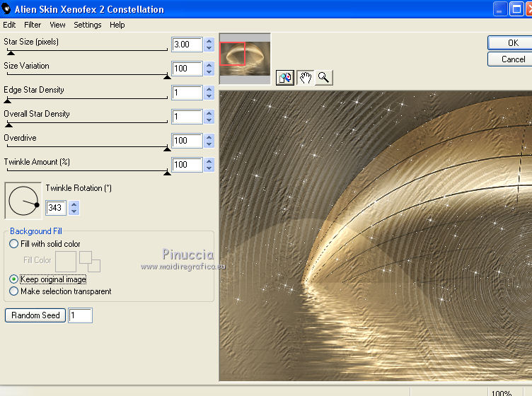Decrease Size Variation with down arrow

[209, 72]
